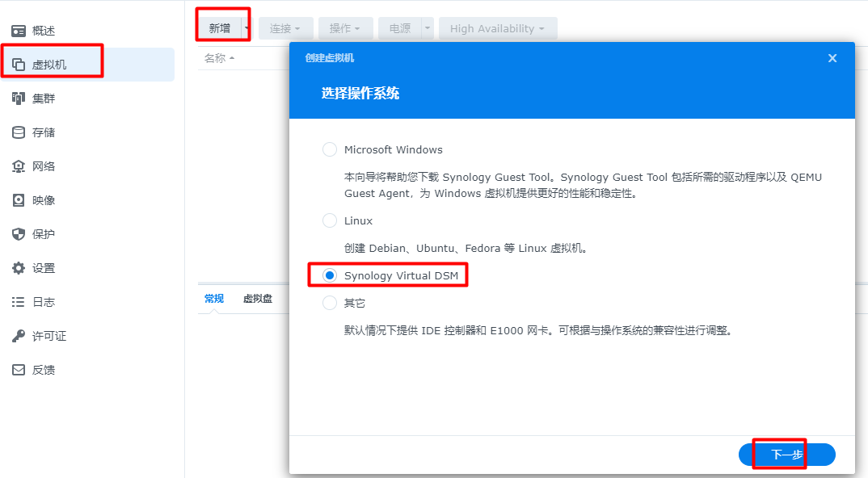
Task: Click the 集群 sidebar label
Action: pos(44,99)
